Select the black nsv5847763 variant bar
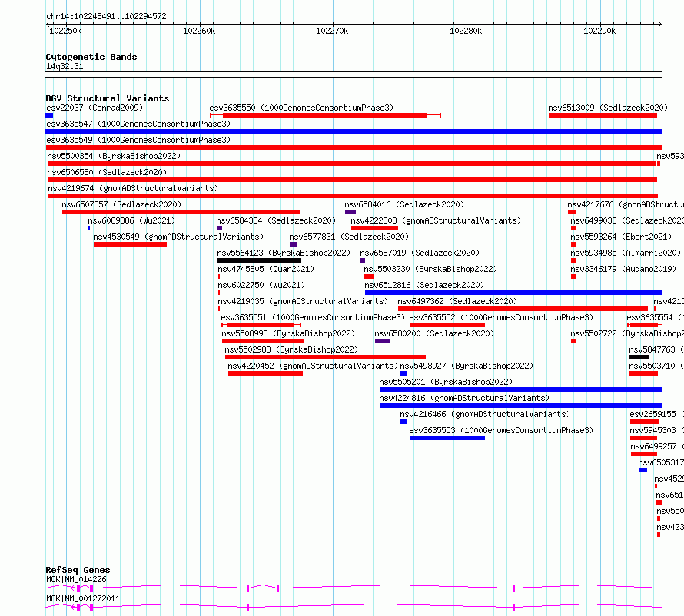 (x=639, y=357)
